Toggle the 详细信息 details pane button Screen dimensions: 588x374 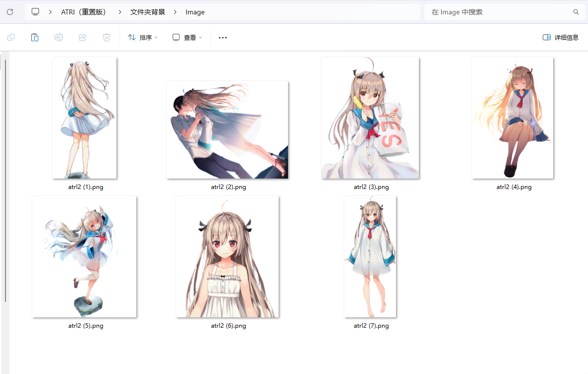(x=561, y=37)
